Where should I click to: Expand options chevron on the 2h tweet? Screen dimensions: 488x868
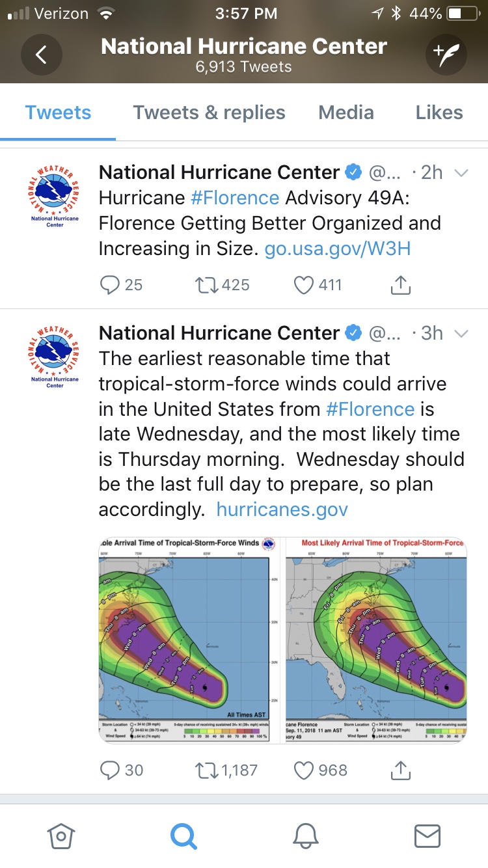[x=461, y=173]
